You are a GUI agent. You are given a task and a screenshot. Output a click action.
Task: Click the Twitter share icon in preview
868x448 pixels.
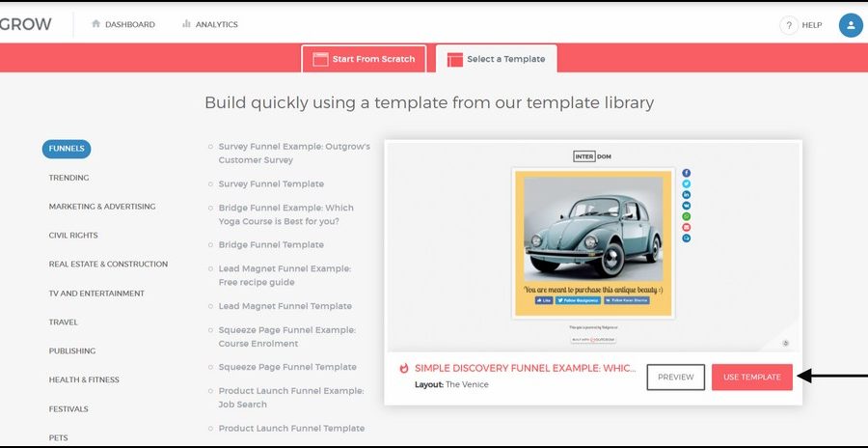point(687,183)
